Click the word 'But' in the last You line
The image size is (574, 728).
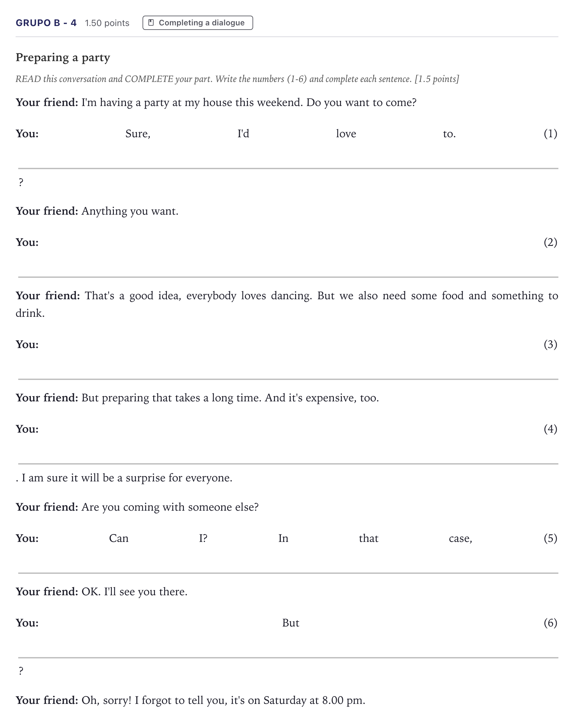click(291, 623)
